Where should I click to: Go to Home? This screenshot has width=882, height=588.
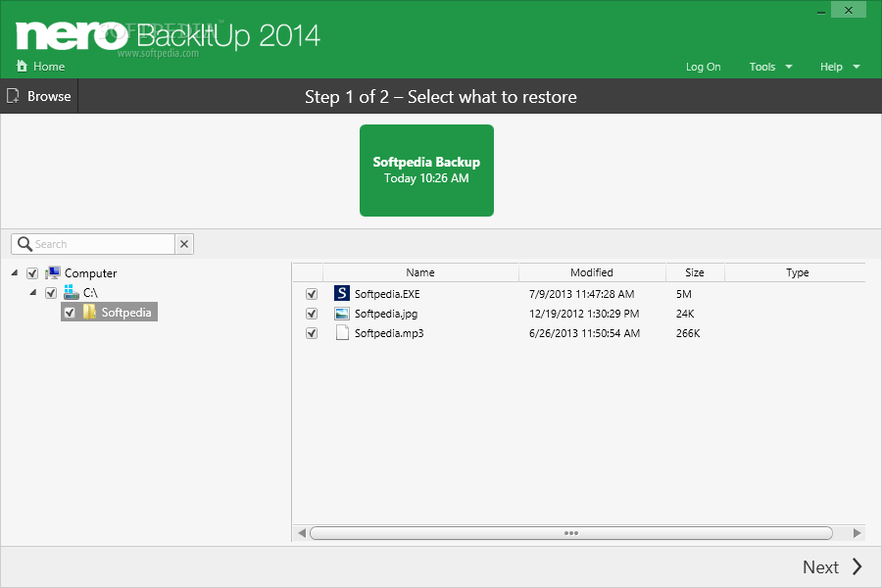[x=40, y=67]
